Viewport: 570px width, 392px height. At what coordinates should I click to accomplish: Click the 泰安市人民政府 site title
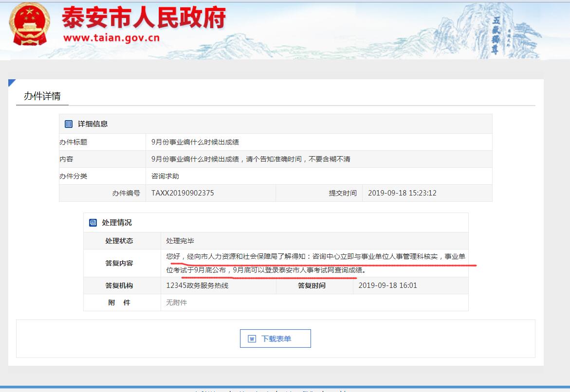click(144, 18)
